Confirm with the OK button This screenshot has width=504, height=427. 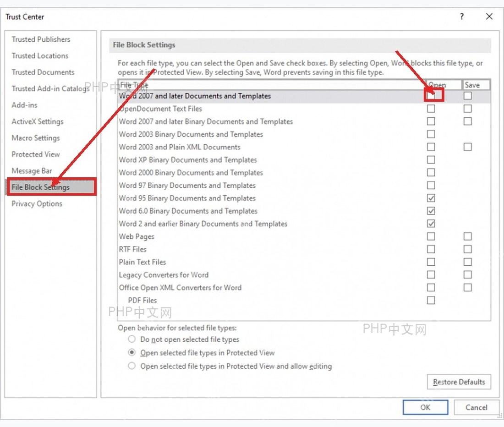pos(426,407)
